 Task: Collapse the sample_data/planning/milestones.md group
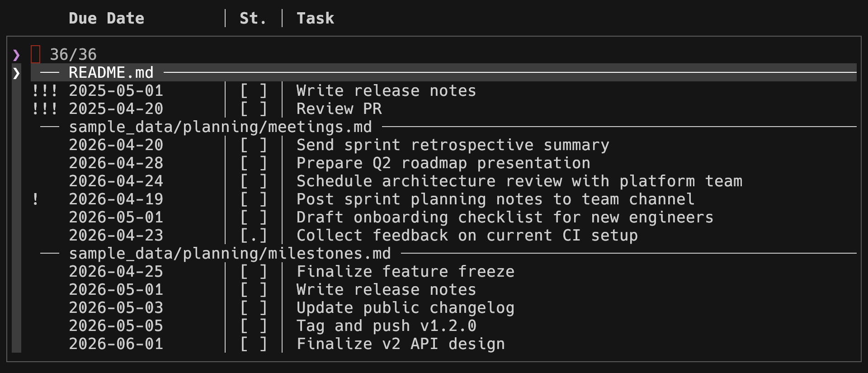click(x=230, y=254)
